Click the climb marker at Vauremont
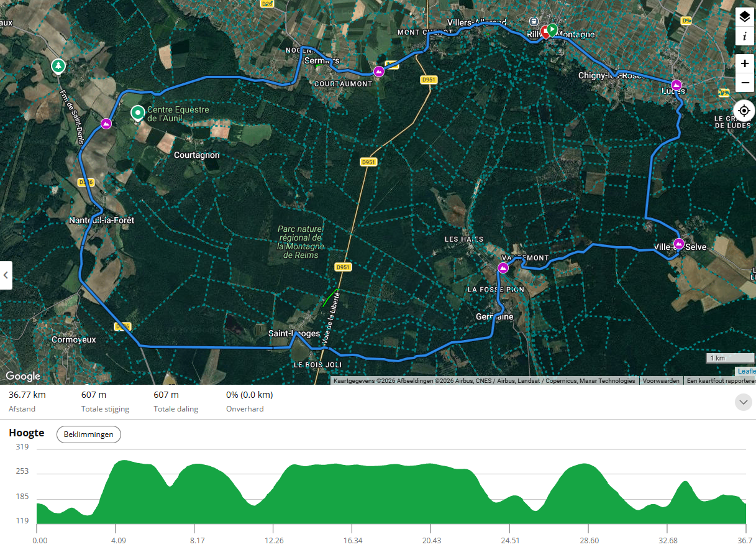Screen dimensions: 756x547 pos(503,268)
